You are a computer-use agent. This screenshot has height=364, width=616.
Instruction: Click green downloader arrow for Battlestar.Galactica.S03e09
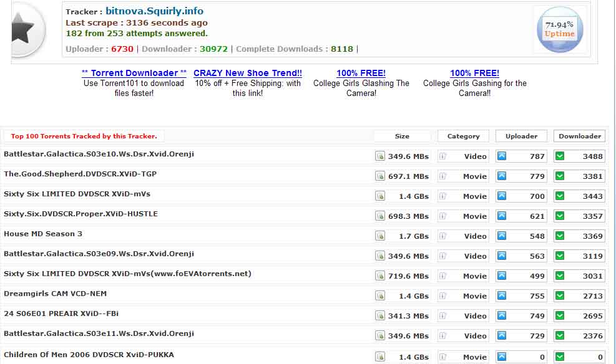(560, 256)
